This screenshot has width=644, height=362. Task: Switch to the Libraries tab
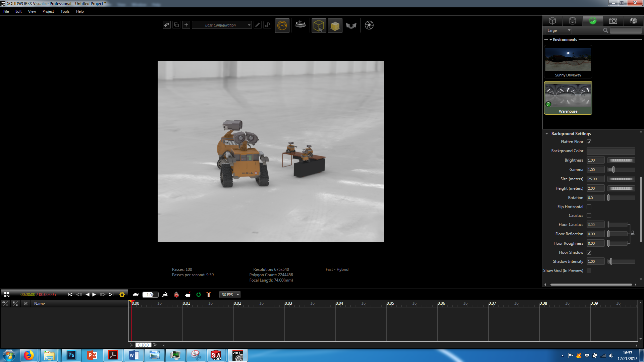coord(633,21)
